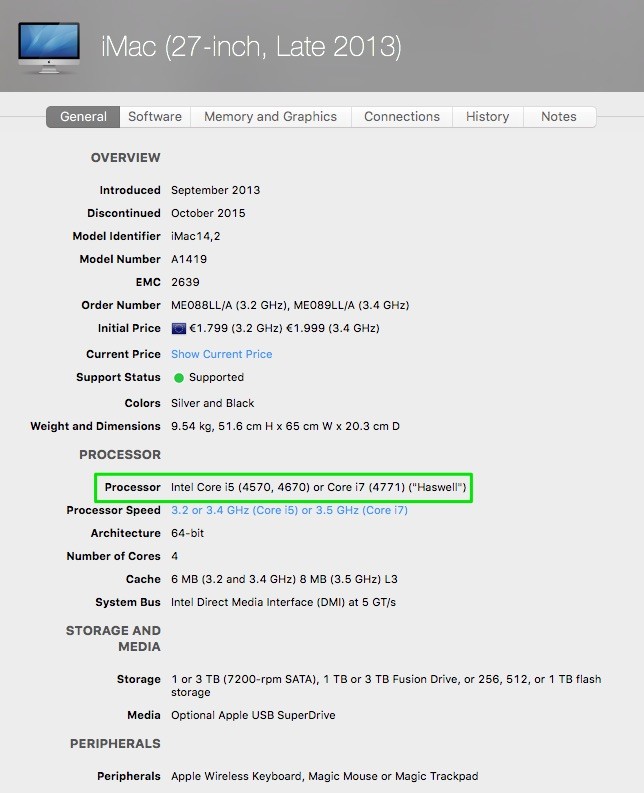Select the Introduced value September 2013
Image resolution: width=644 pixels, height=793 pixels.
point(216,190)
